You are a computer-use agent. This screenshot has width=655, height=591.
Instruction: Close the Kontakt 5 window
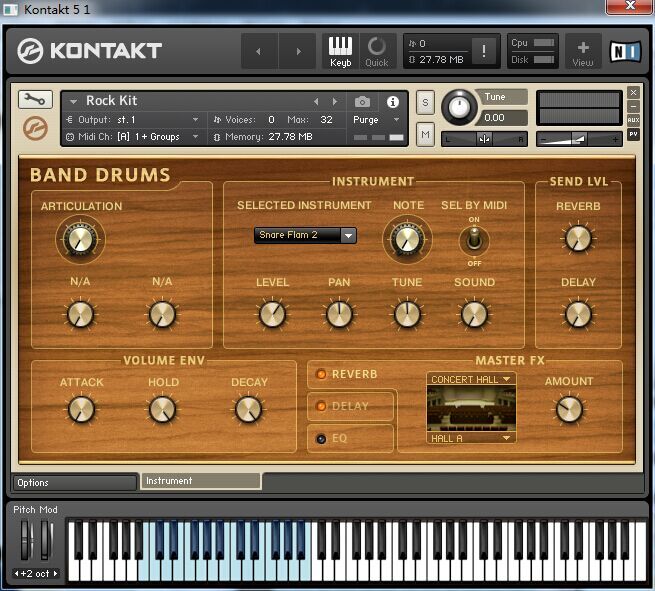pos(630,6)
